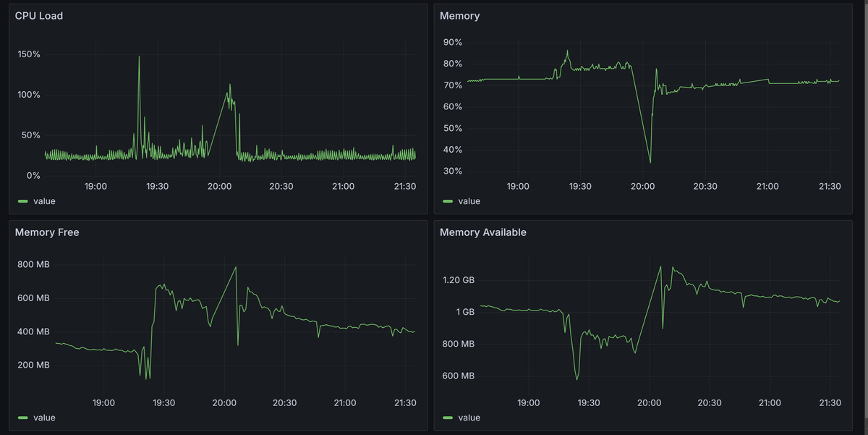Image resolution: width=868 pixels, height=435 pixels.
Task: Toggle value legend label in Memory Available panel
Action: (x=468, y=418)
